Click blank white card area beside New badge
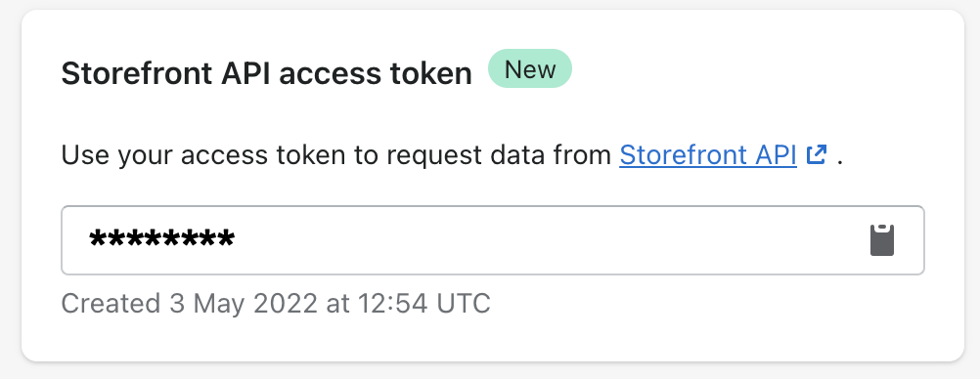The width and height of the screenshot is (980, 379). [750, 68]
